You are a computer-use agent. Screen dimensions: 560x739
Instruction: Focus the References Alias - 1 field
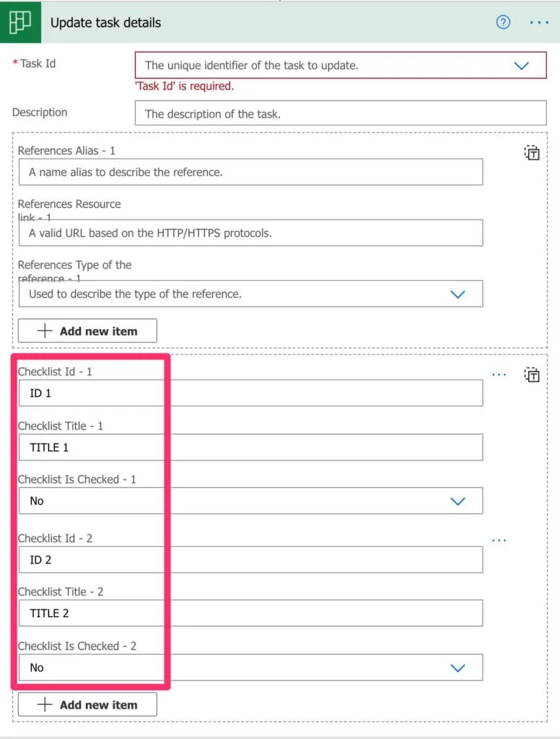[x=250, y=172]
